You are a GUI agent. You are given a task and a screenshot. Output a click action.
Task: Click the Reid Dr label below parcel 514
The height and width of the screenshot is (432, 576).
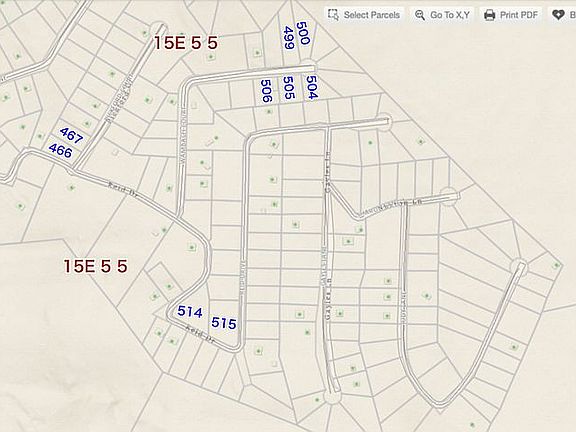pos(200,333)
